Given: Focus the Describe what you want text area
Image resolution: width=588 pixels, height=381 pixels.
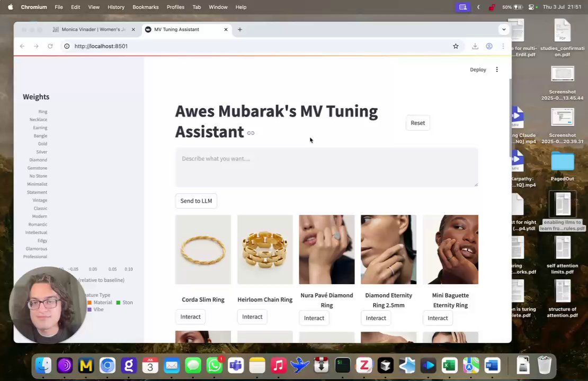Looking at the screenshot, I should 327,167.
